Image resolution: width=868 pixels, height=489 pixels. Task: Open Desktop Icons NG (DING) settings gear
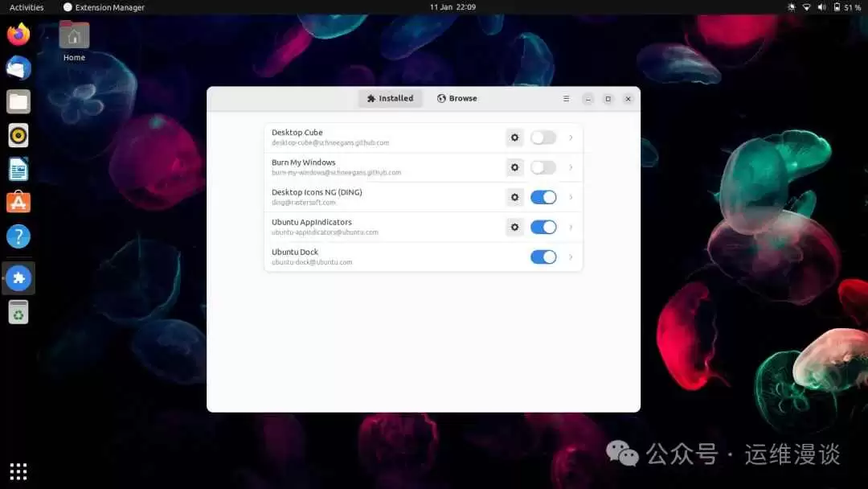coord(514,196)
